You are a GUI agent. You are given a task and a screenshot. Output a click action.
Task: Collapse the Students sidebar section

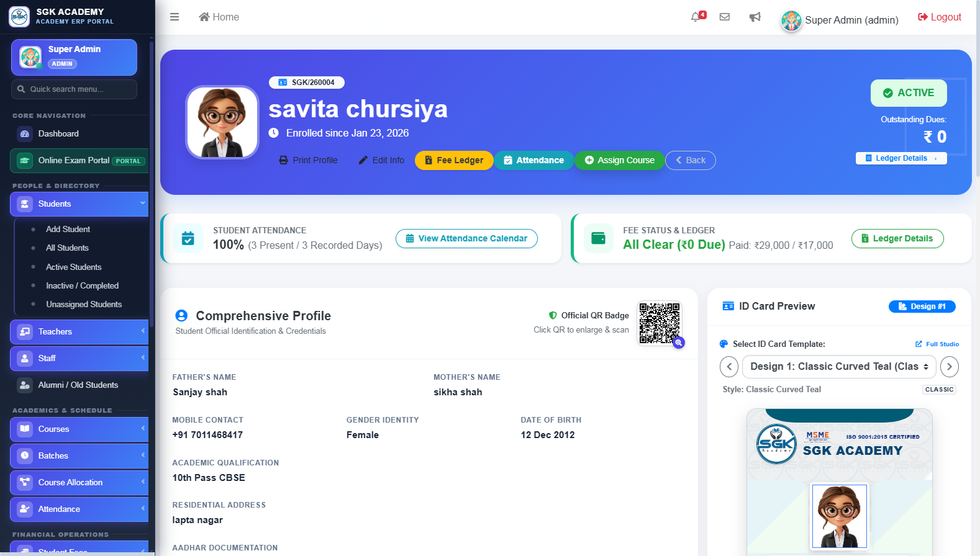(79, 204)
